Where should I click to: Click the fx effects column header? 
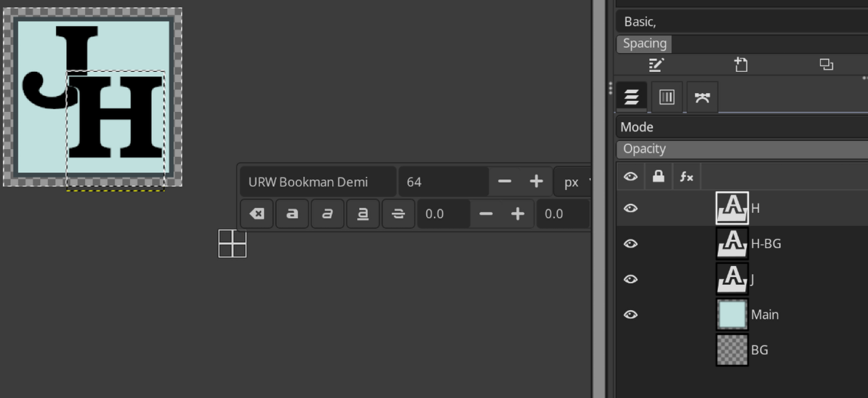click(x=686, y=177)
